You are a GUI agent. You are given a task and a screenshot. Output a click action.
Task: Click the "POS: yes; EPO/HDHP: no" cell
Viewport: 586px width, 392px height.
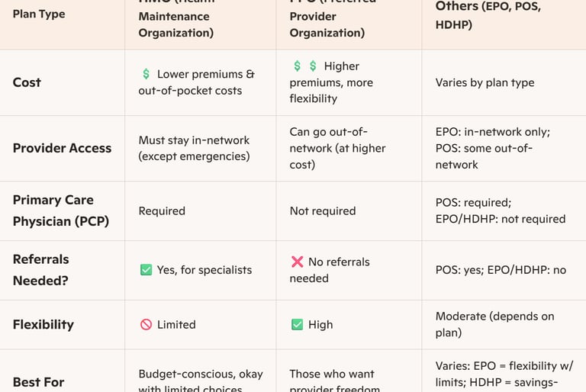click(501, 269)
